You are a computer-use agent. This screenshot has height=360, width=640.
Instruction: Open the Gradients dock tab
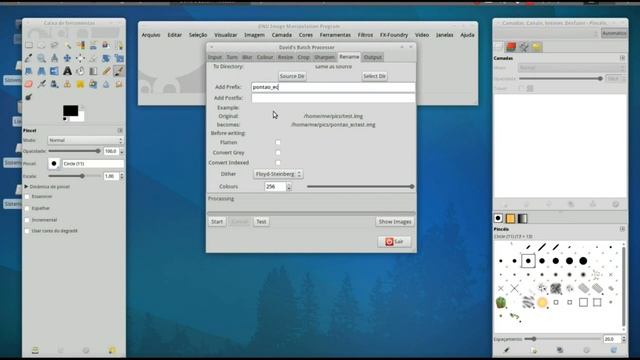click(x=522, y=218)
